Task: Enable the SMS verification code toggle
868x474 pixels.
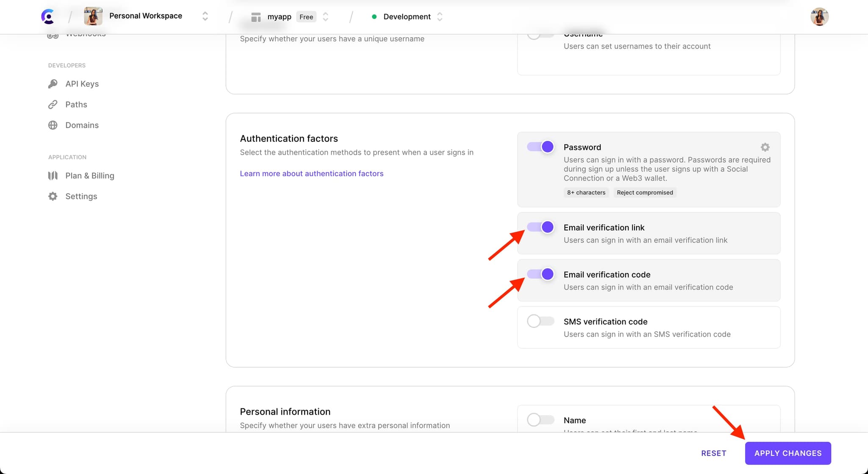Action: [539, 321]
